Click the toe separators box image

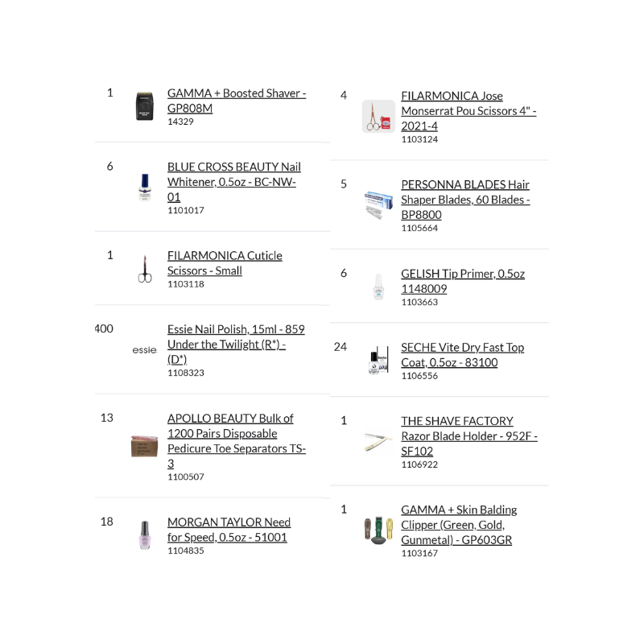point(144,445)
